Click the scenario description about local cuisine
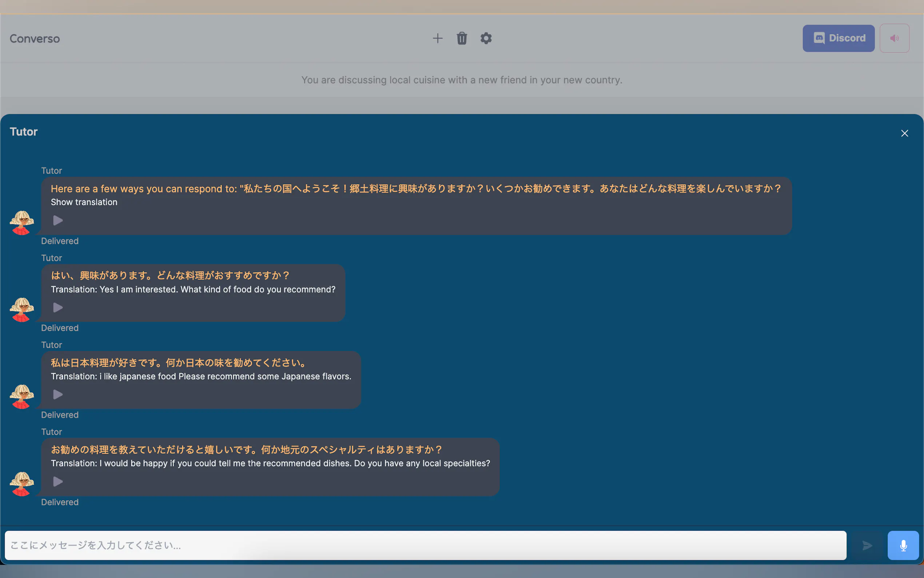924x578 pixels. coord(461,80)
